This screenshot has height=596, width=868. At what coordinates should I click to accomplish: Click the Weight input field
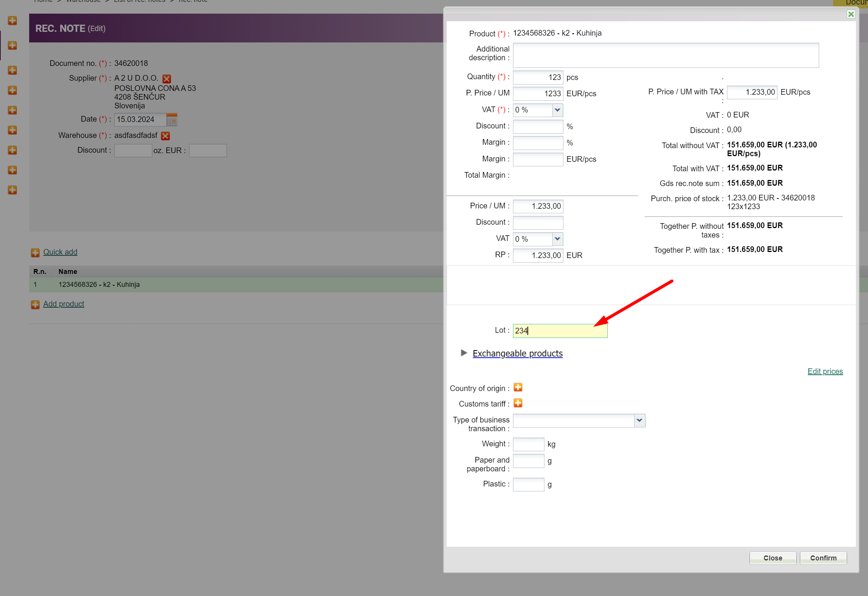(528, 444)
